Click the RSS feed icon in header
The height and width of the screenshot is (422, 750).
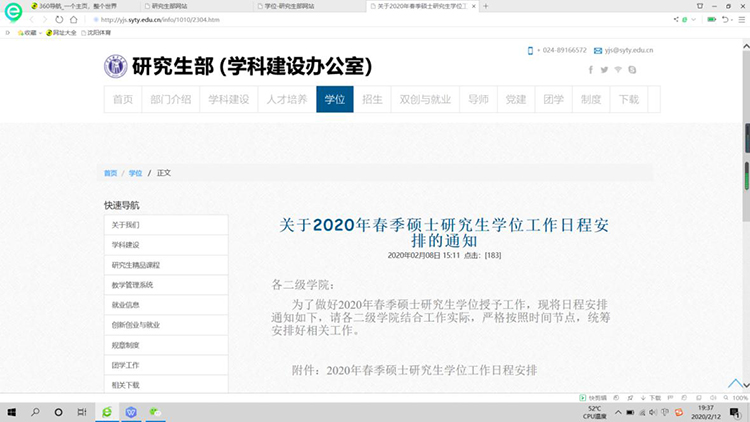pos(618,70)
